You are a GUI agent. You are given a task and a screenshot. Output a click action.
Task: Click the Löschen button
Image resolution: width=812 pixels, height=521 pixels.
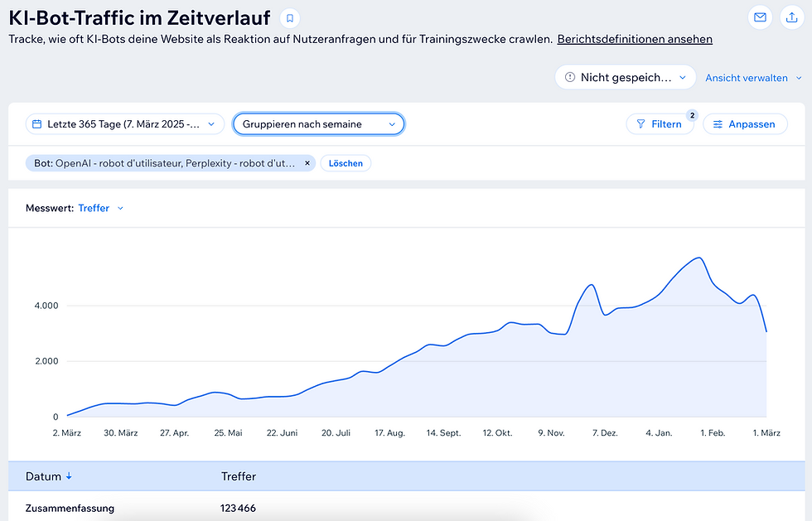click(x=346, y=163)
